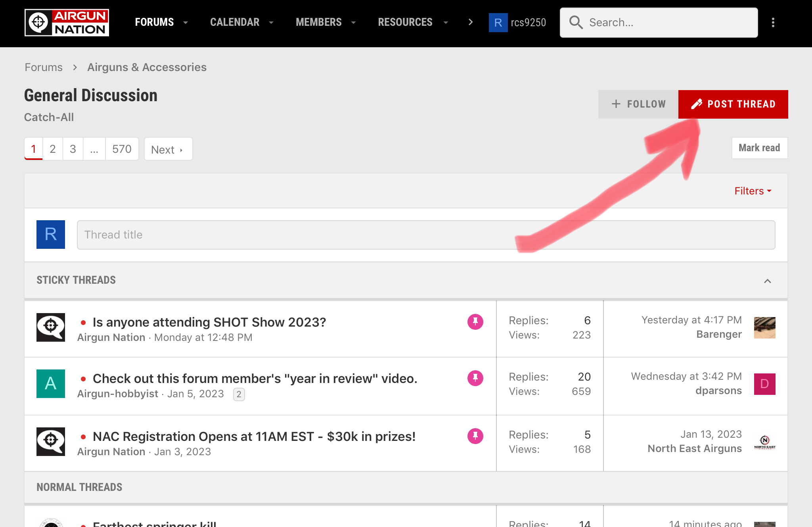This screenshot has height=527, width=812.
Task: Click sticky pin icon on NAC Registration thread
Action: (475, 436)
